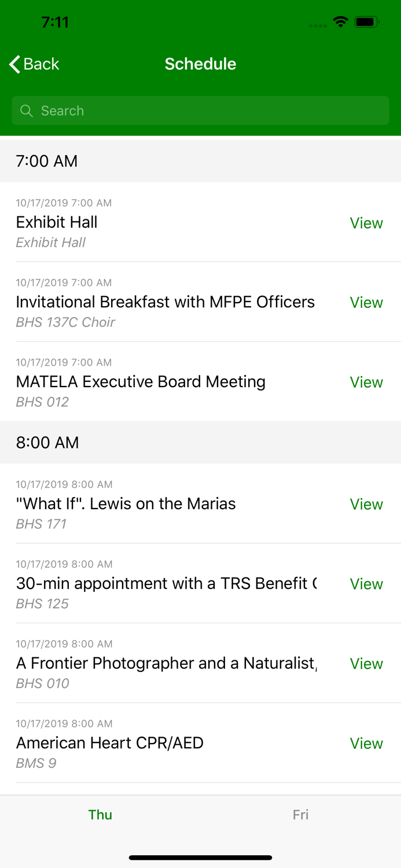View the Invitational Breakfast with MFPE Officers

tap(366, 303)
